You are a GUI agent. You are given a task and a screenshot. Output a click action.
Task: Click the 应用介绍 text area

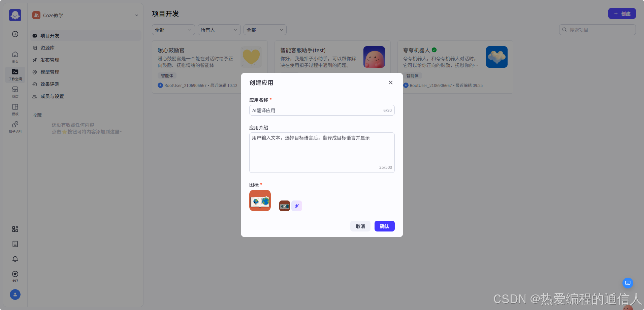[x=322, y=153]
